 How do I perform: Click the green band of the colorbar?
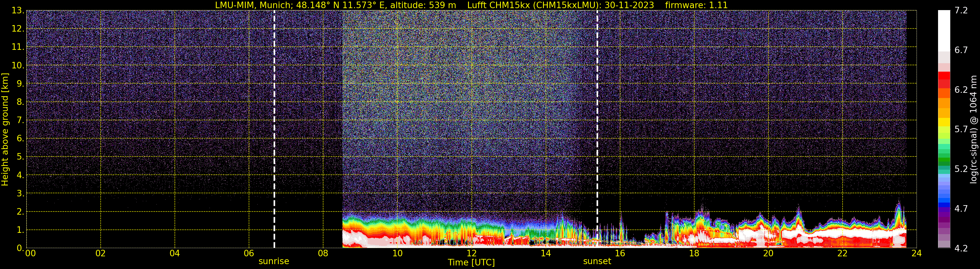pyautogui.click(x=944, y=161)
